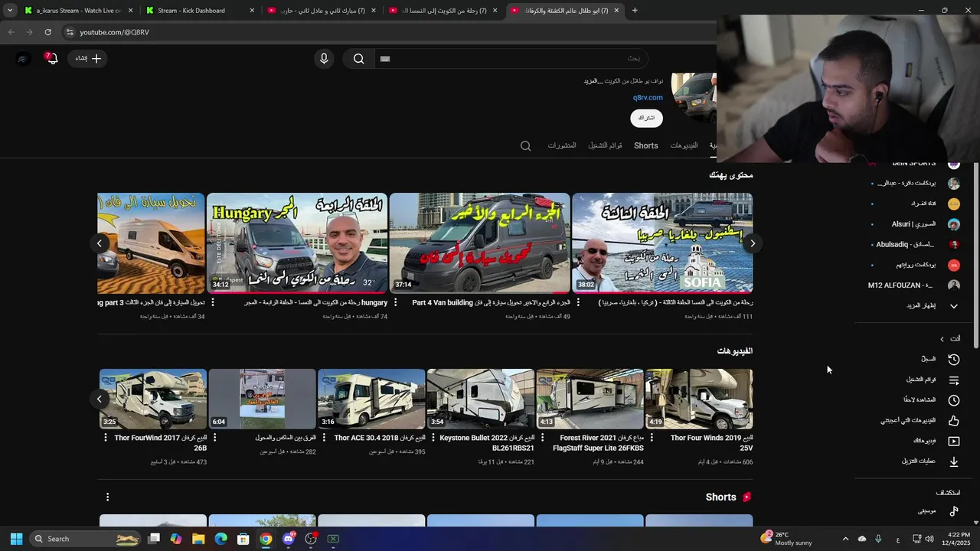
Task: Click the site info icon beside the URL
Action: tap(70, 32)
